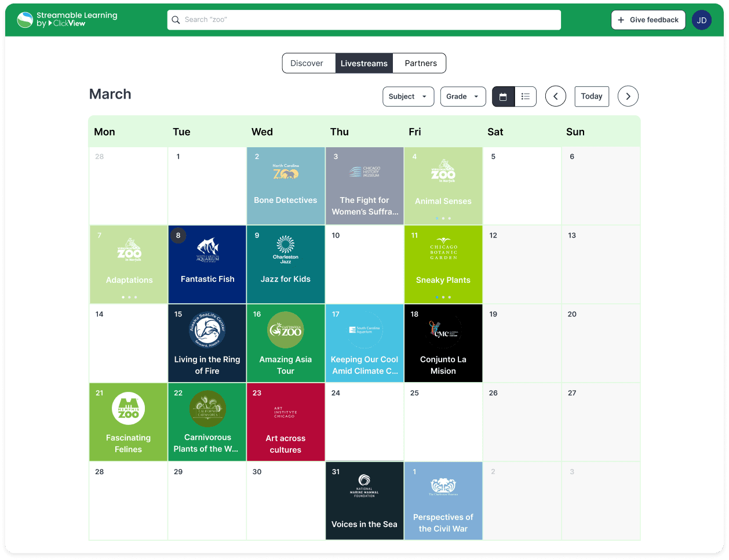Open Bone Detectives North Carolina Zoo event
Screen dimensions: 729x560
click(286, 186)
